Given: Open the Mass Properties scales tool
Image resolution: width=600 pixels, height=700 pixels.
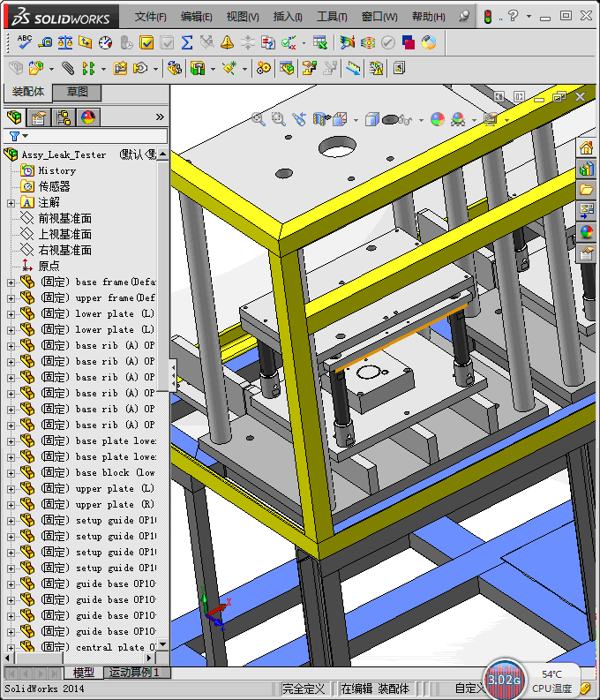Looking at the screenshot, I should pos(65,42).
